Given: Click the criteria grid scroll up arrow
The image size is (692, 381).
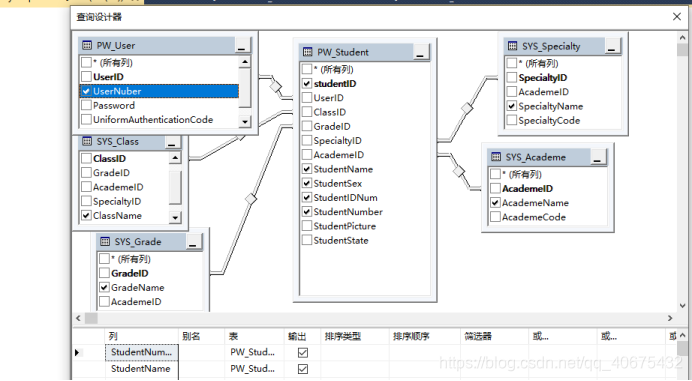Looking at the screenshot, I should (x=683, y=336).
